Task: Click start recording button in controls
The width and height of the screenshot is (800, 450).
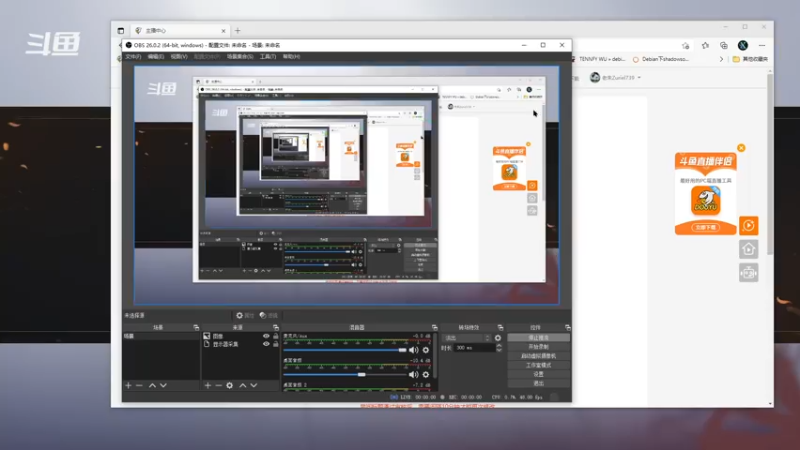Action: point(538,347)
